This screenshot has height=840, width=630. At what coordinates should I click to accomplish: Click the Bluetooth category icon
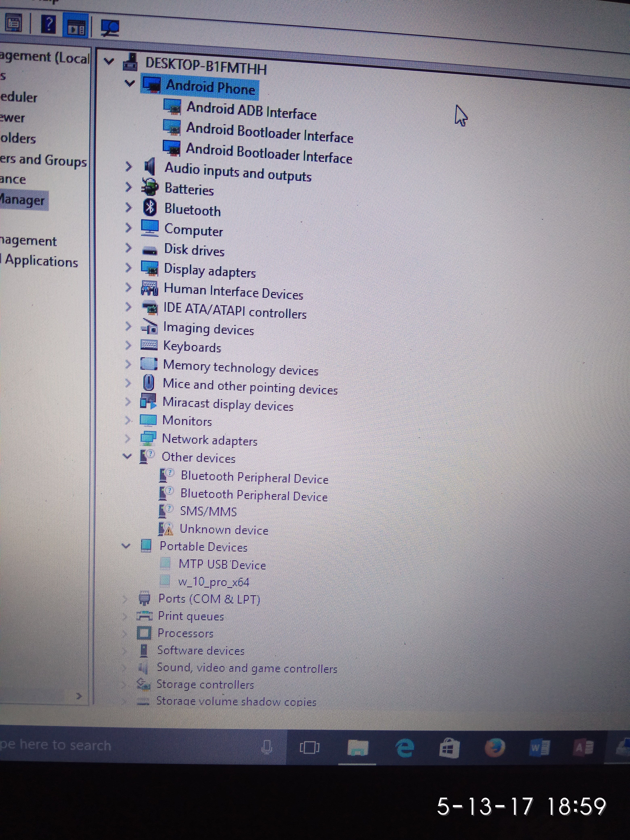[x=150, y=207]
